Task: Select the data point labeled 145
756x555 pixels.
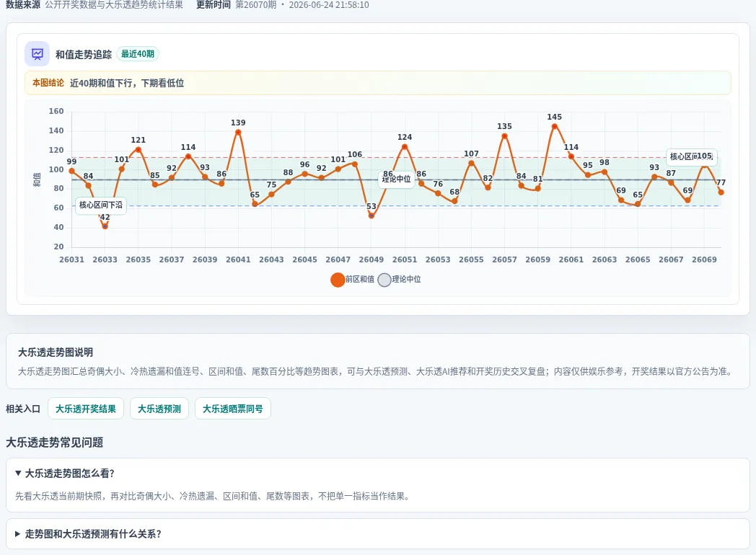Action: tap(555, 126)
